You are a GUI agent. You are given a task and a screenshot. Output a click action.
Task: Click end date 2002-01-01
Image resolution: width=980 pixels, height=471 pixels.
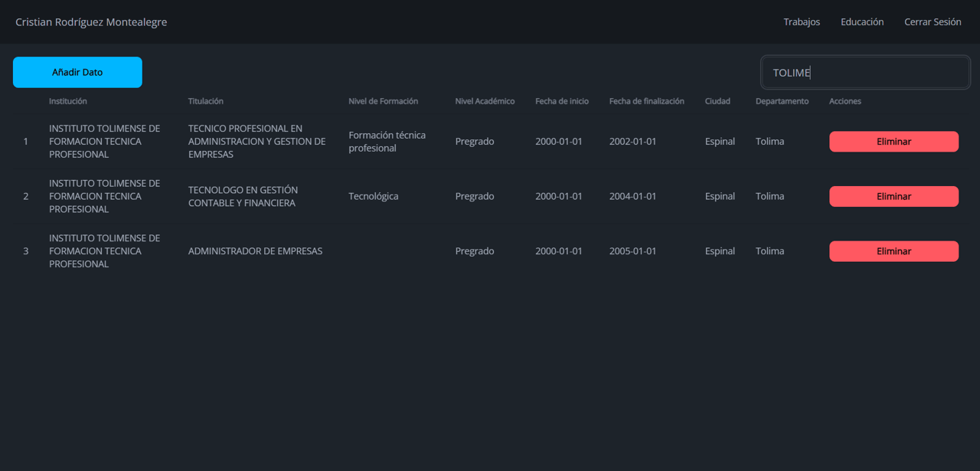pyautogui.click(x=632, y=142)
